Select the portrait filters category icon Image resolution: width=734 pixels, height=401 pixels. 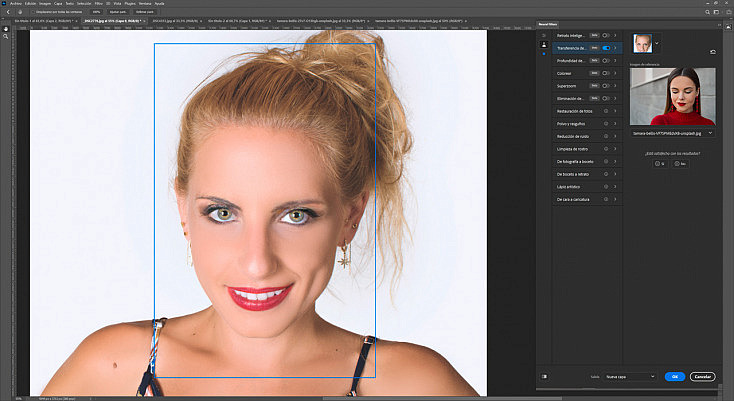click(x=544, y=45)
